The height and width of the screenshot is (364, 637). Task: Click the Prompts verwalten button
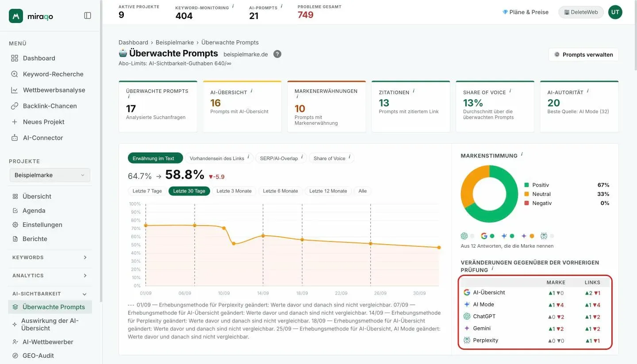(x=583, y=54)
